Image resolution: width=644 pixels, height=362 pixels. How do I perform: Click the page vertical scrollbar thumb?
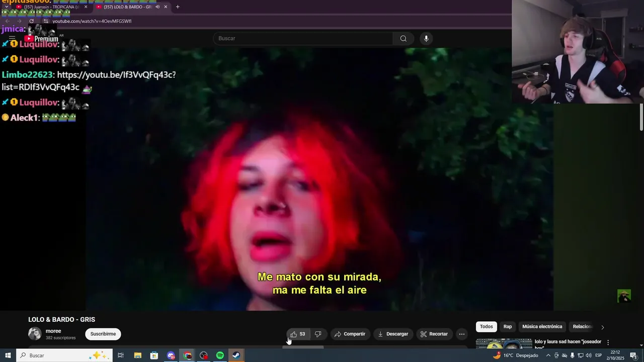point(641,117)
